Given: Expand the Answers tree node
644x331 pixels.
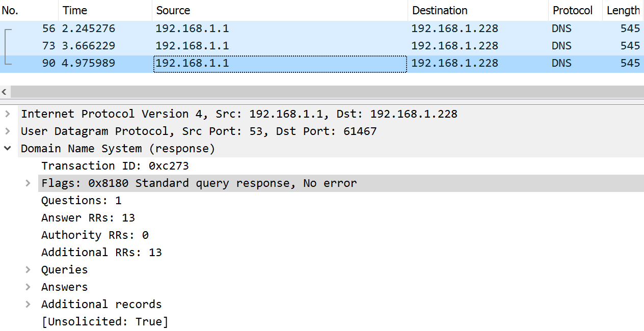Looking at the screenshot, I should point(28,287).
